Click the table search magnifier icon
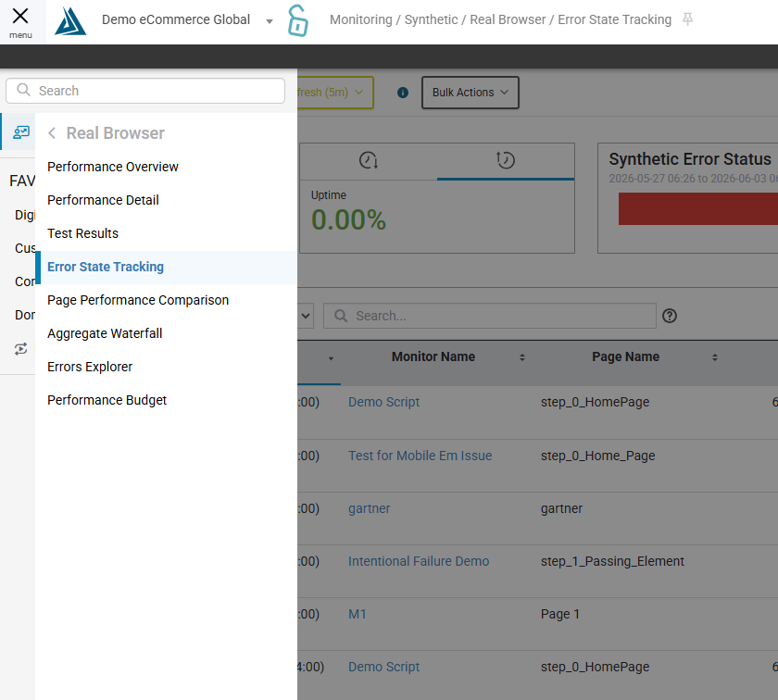The height and width of the screenshot is (700, 778). [341, 316]
